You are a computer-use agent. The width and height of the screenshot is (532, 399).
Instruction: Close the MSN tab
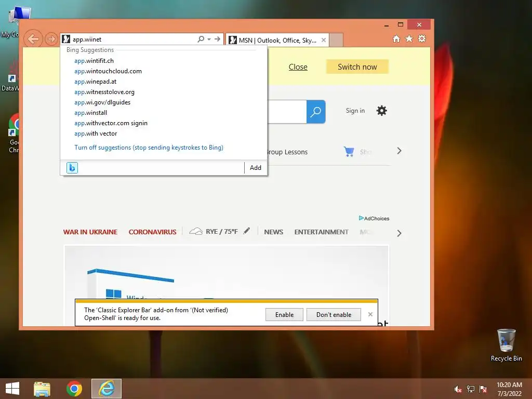click(x=324, y=40)
